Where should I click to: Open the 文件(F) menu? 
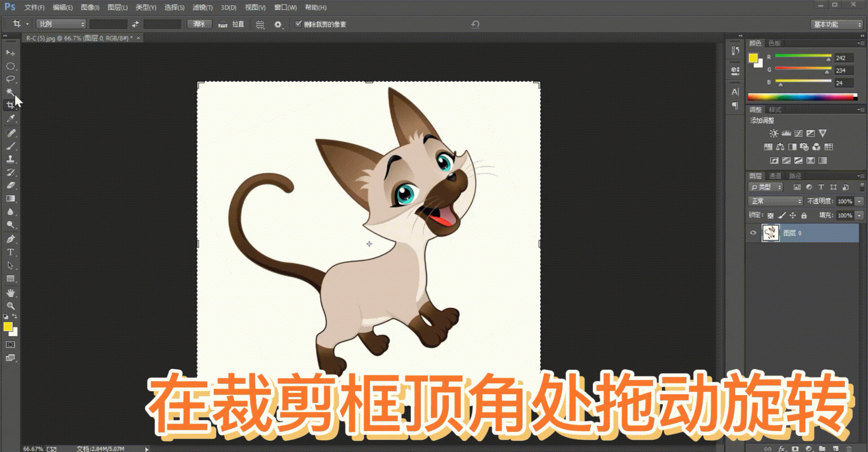35,7
